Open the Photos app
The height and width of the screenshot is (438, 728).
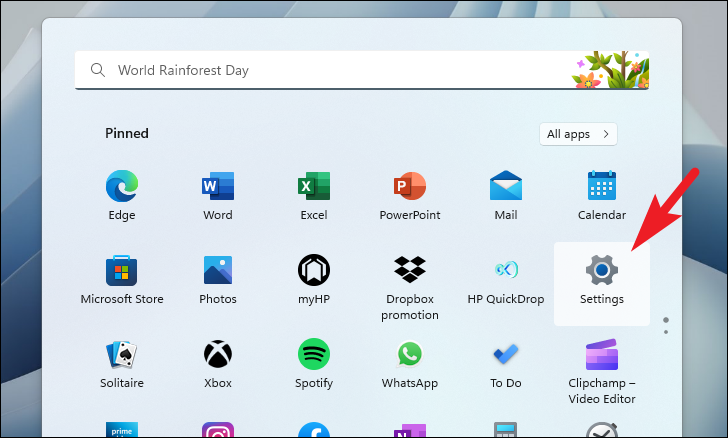pos(218,280)
